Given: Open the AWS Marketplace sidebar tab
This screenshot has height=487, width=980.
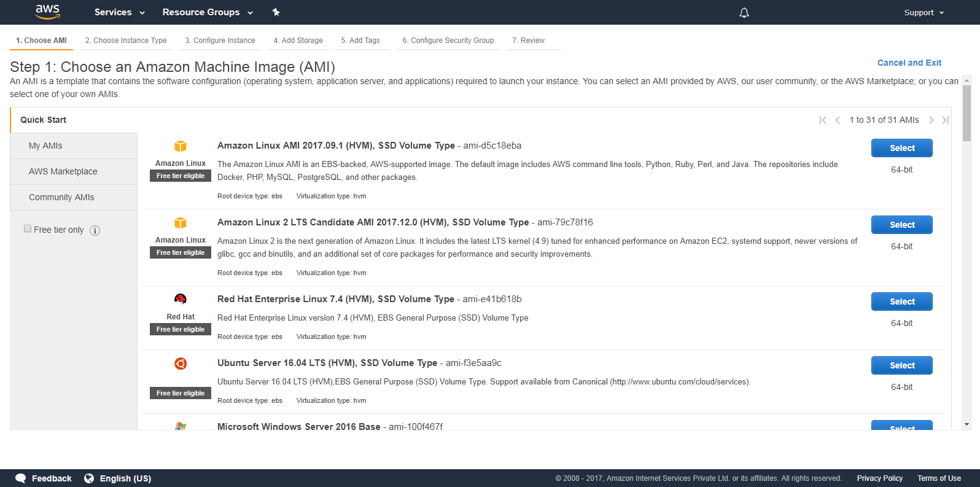Looking at the screenshot, I should (63, 171).
